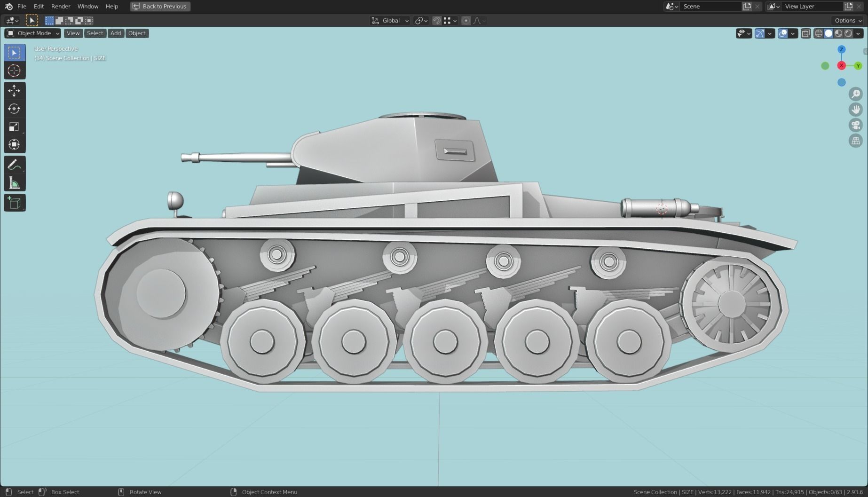Activate the Cursor tool
This screenshot has width=868, height=497.
tap(15, 71)
